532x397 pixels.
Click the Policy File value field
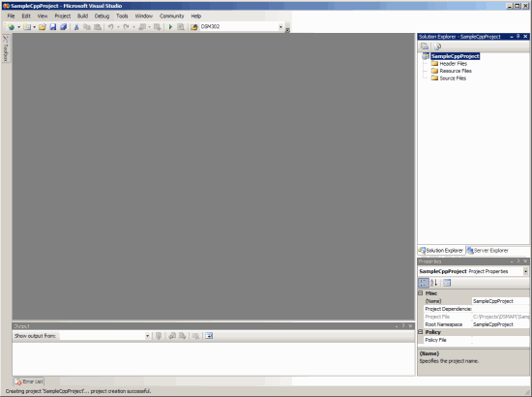tap(500, 340)
